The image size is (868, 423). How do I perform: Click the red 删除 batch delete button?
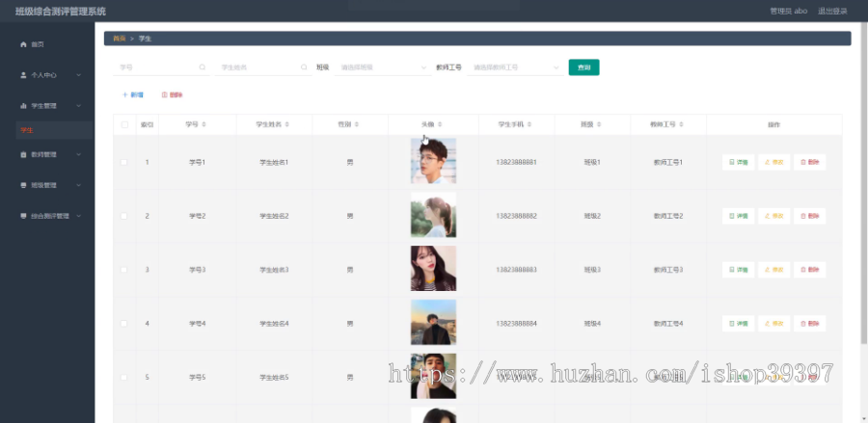tap(173, 95)
